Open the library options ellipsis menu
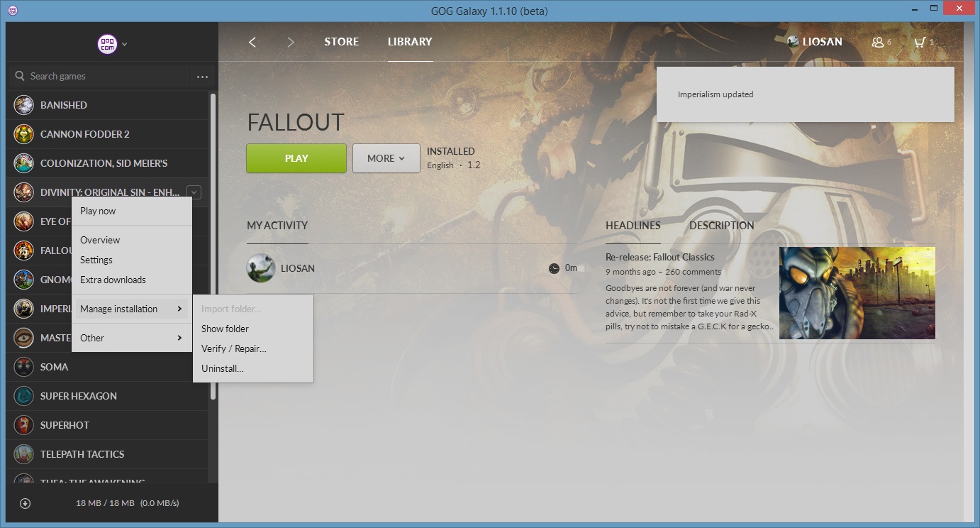This screenshot has width=980, height=528. pos(203,77)
